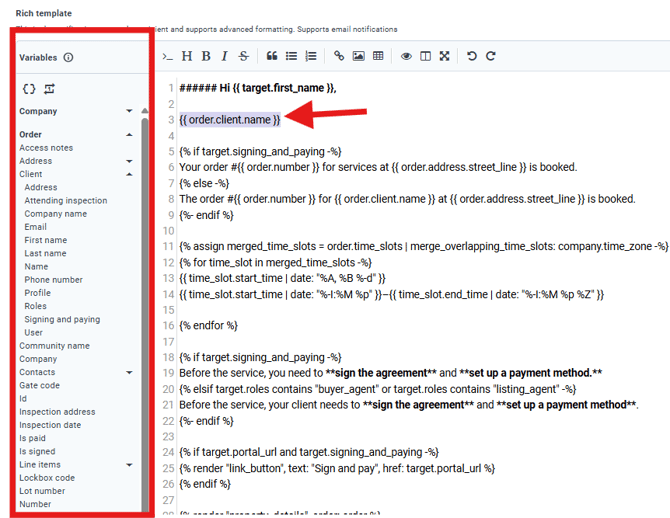Click the strikethrough toolbar icon
The height and width of the screenshot is (518, 670).
click(x=244, y=56)
